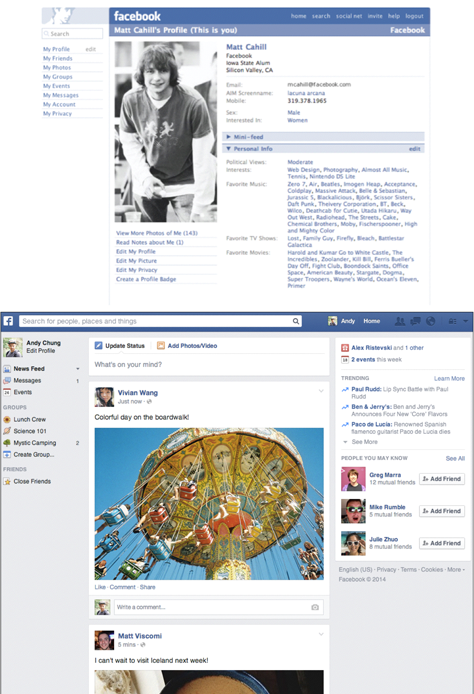The width and height of the screenshot is (474, 694).
Task: Click Matt Cahill's profile photo
Action: (x=166, y=132)
